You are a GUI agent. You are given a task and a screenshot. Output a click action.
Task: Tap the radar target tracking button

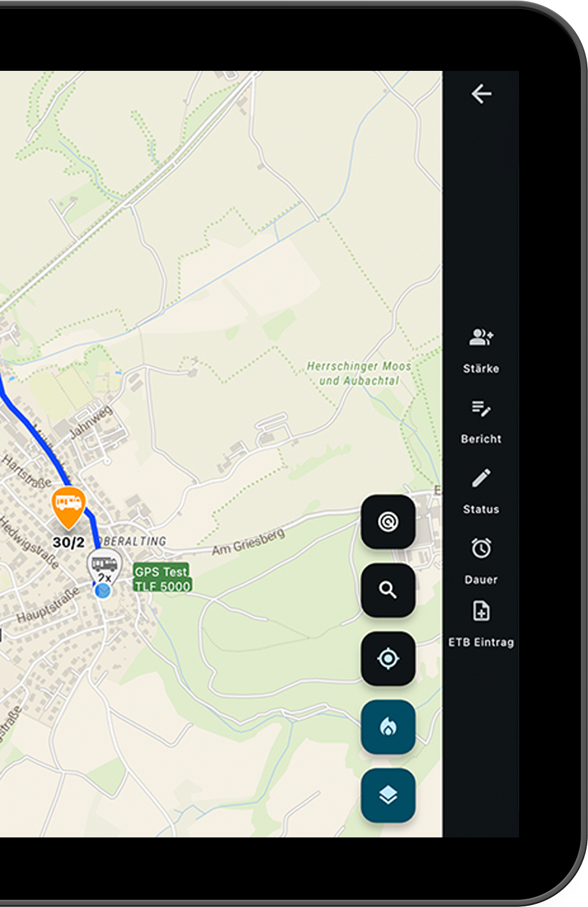(388, 521)
